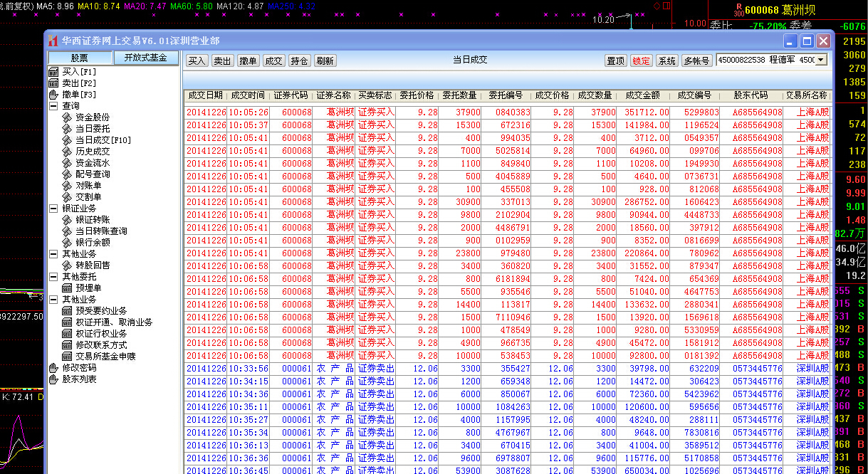Collapse the 银证业务 tree group
The image size is (868, 474).
pos(53,209)
